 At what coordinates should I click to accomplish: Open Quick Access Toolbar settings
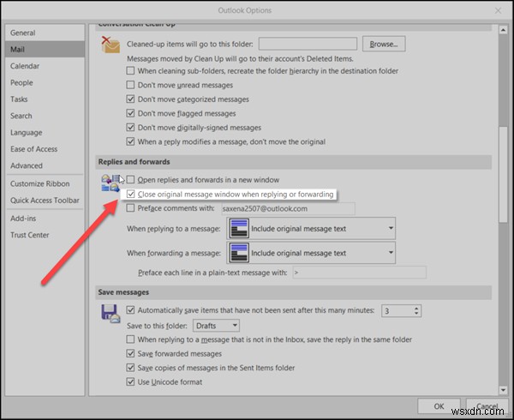pos(45,201)
